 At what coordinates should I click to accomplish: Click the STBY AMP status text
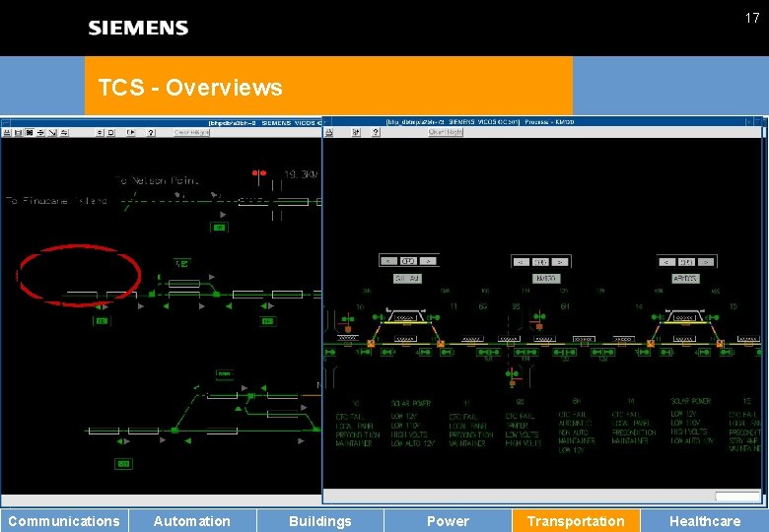743,440
